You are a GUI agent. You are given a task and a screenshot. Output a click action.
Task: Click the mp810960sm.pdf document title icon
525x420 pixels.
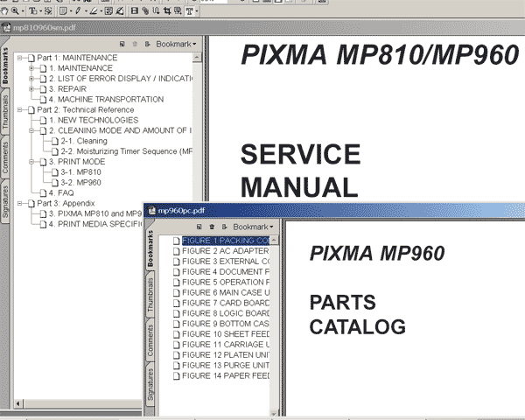tap(6, 27)
